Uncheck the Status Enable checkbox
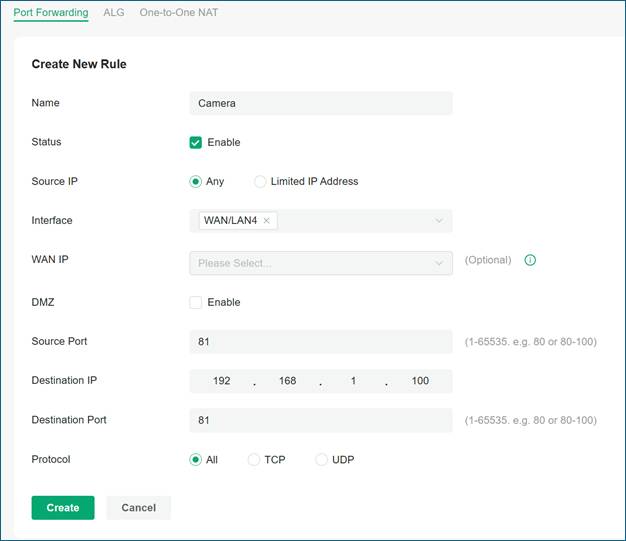This screenshot has width=626, height=541. [196, 143]
